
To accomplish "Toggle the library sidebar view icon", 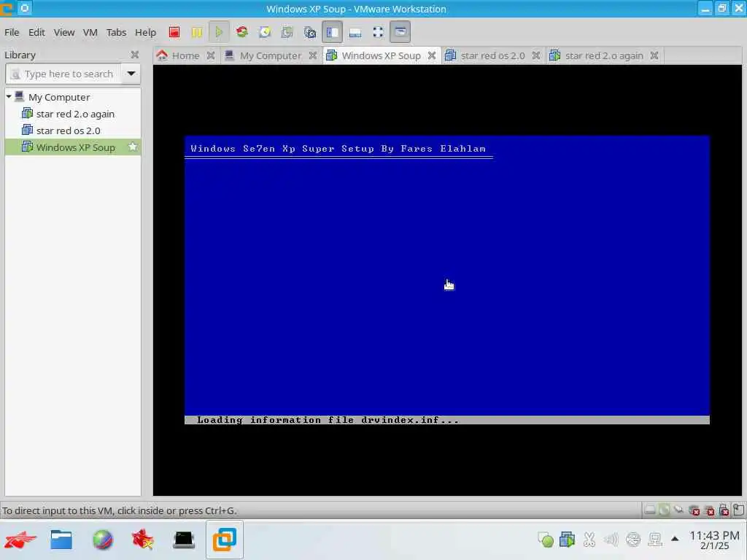I will point(332,32).
